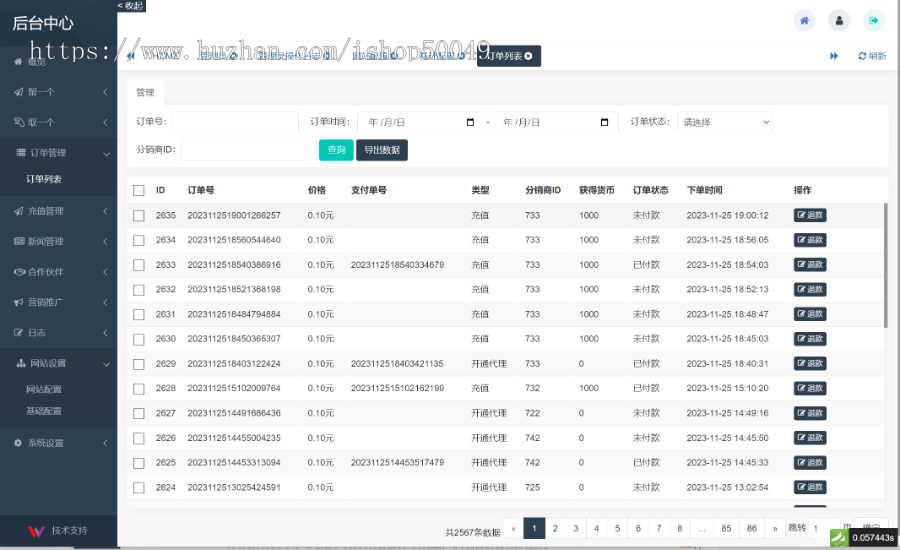
Task: Click the 下单时间 column header
Action: [x=704, y=190]
